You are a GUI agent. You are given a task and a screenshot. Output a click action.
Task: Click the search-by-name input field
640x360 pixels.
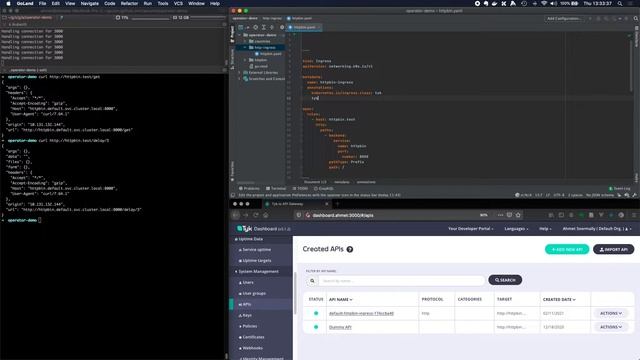click(402, 280)
